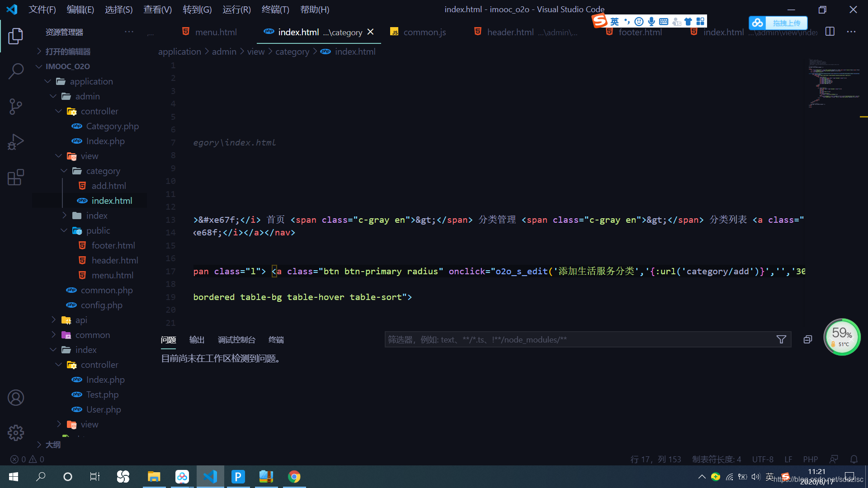868x488 pixels.
Task: Close the index.html editor tab
Action: point(371,32)
